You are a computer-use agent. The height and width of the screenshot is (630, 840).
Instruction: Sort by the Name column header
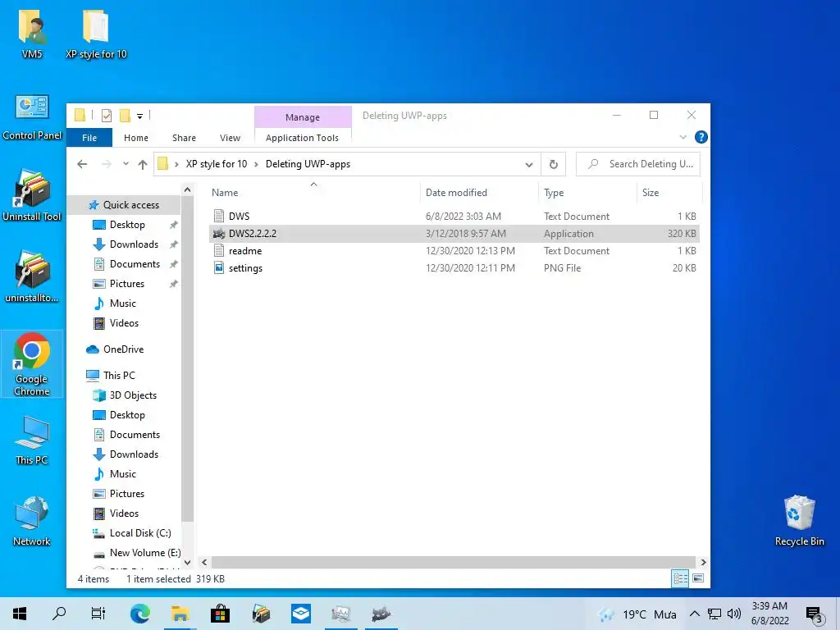(x=314, y=192)
